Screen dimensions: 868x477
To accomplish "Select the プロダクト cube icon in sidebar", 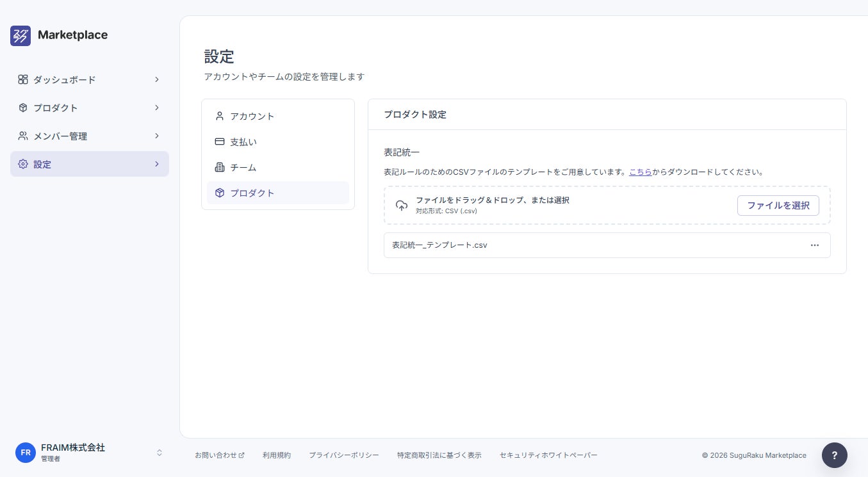I will (23, 108).
